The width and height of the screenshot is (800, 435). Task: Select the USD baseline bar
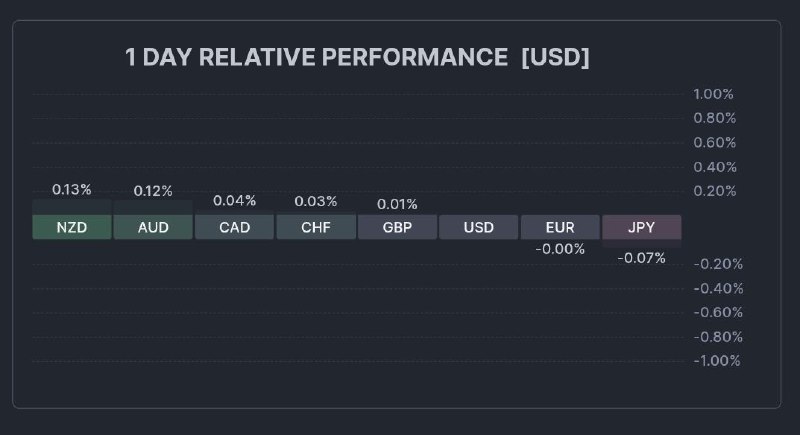(479, 227)
